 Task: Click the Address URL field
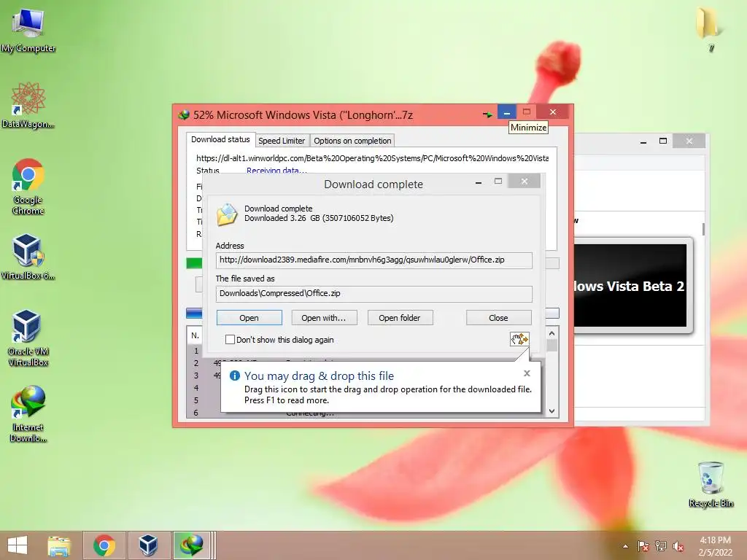coord(374,260)
